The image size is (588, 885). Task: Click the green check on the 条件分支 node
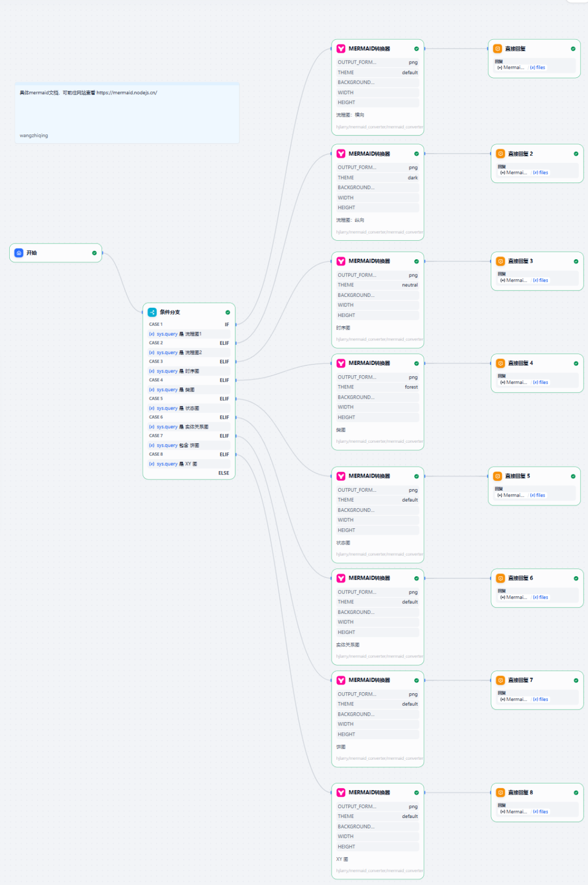click(x=228, y=312)
